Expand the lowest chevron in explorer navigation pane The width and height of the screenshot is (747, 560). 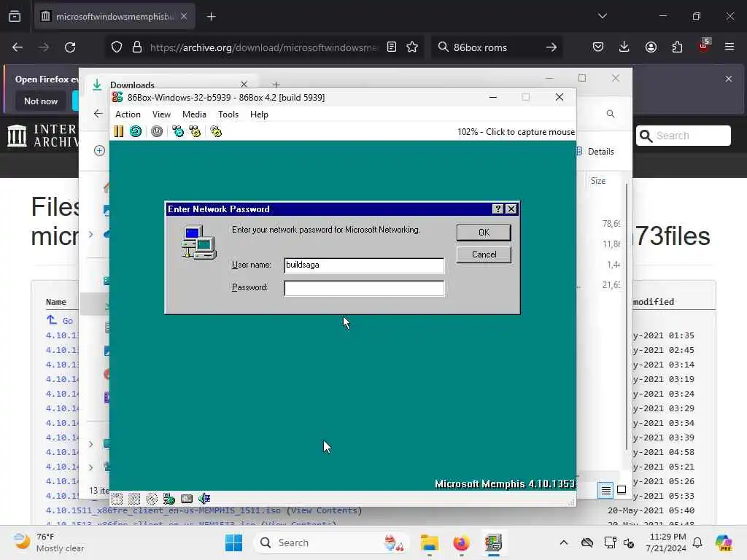point(90,467)
